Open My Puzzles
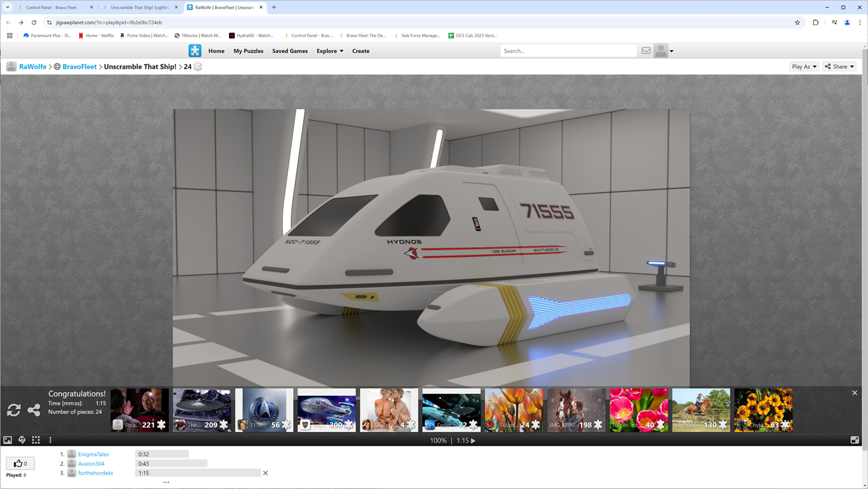The height and width of the screenshot is (489, 868). [x=248, y=51]
